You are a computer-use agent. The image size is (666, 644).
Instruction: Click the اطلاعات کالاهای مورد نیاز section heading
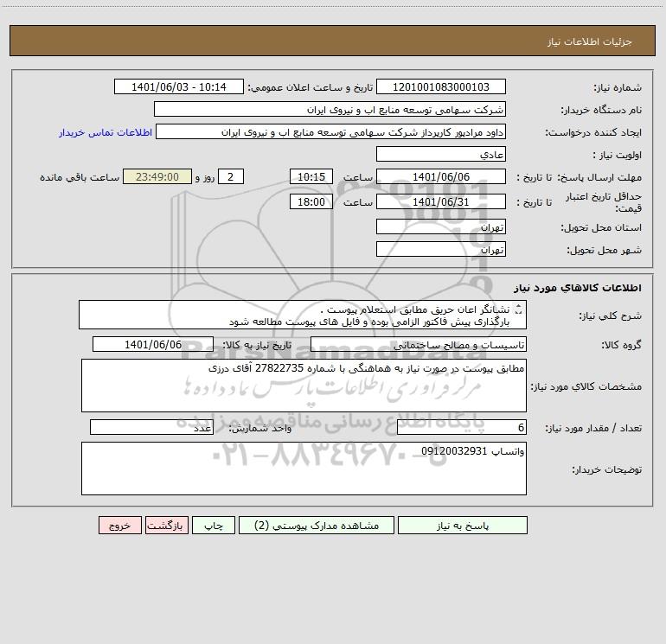[x=578, y=288]
